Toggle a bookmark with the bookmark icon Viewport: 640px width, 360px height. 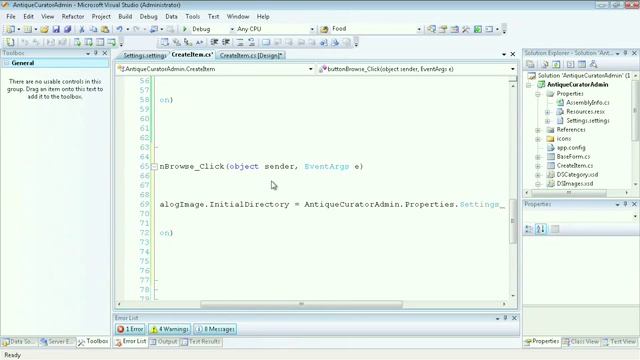pyautogui.click(x=266, y=42)
